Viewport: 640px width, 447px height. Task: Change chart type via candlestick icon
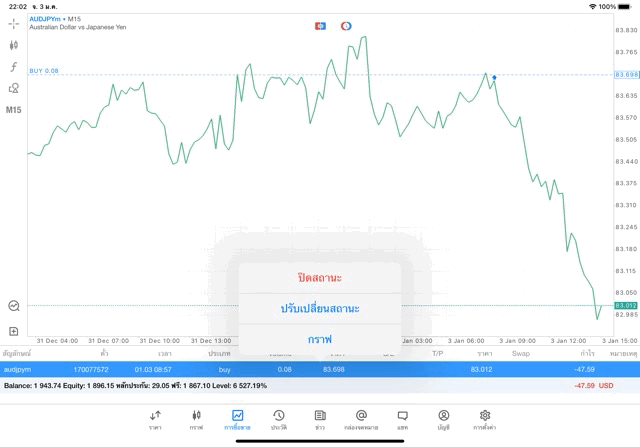pyautogui.click(x=14, y=45)
